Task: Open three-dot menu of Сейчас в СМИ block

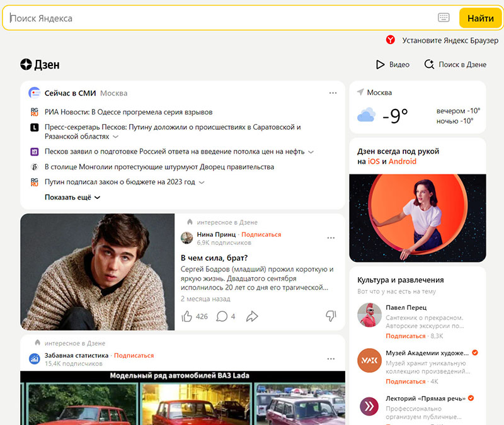Action: pyautogui.click(x=333, y=93)
